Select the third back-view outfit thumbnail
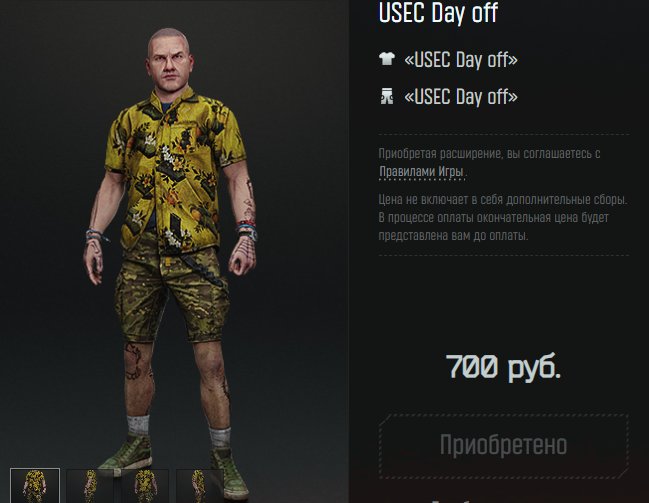The width and height of the screenshot is (649, 503). click(145, 486)
